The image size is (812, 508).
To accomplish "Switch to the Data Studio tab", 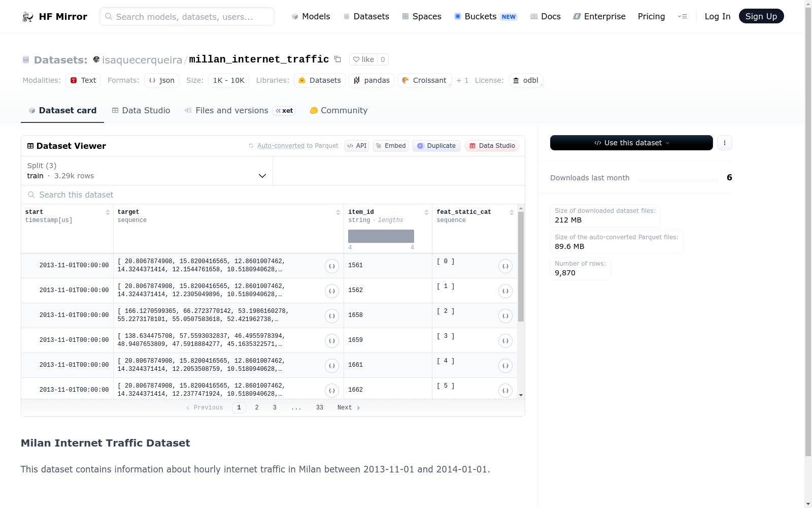I will [x=141, y=110].
